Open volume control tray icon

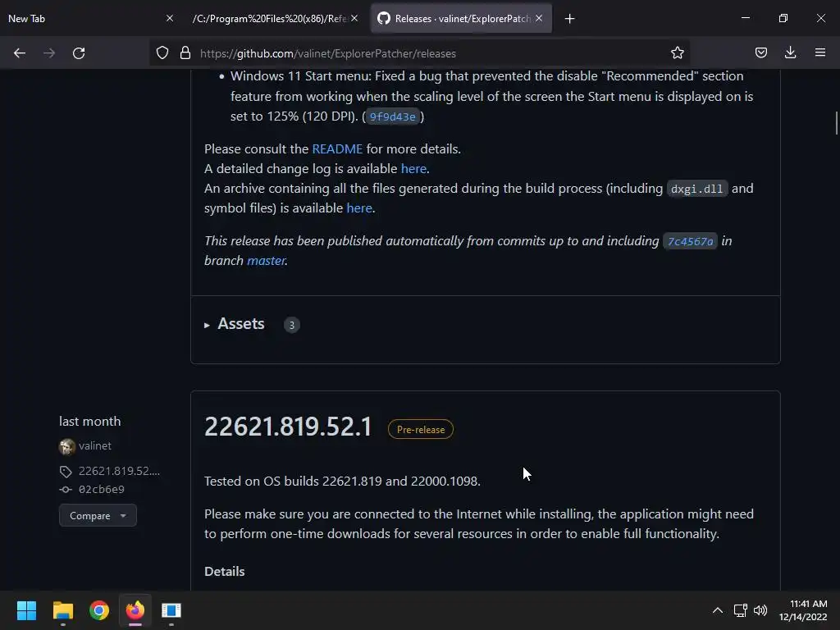(x=760, y=610)
